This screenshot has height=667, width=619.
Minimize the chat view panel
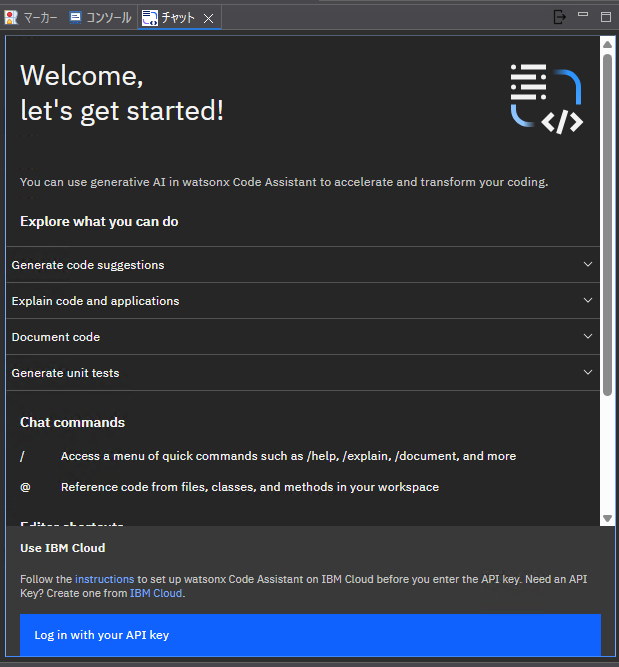click(583, 15)
